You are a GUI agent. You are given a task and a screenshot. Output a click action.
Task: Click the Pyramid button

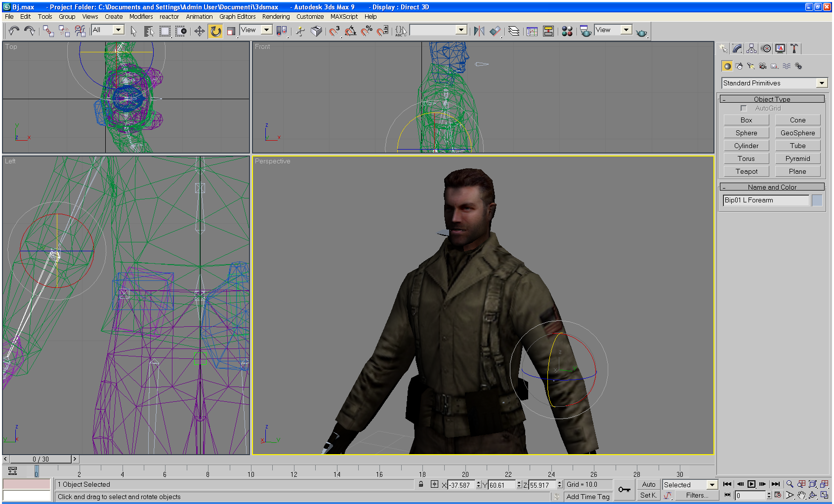[x=797, y=158]
